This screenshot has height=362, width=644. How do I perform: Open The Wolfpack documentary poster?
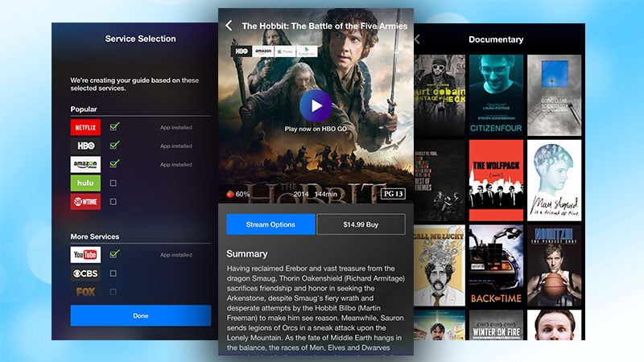[496, 180]
